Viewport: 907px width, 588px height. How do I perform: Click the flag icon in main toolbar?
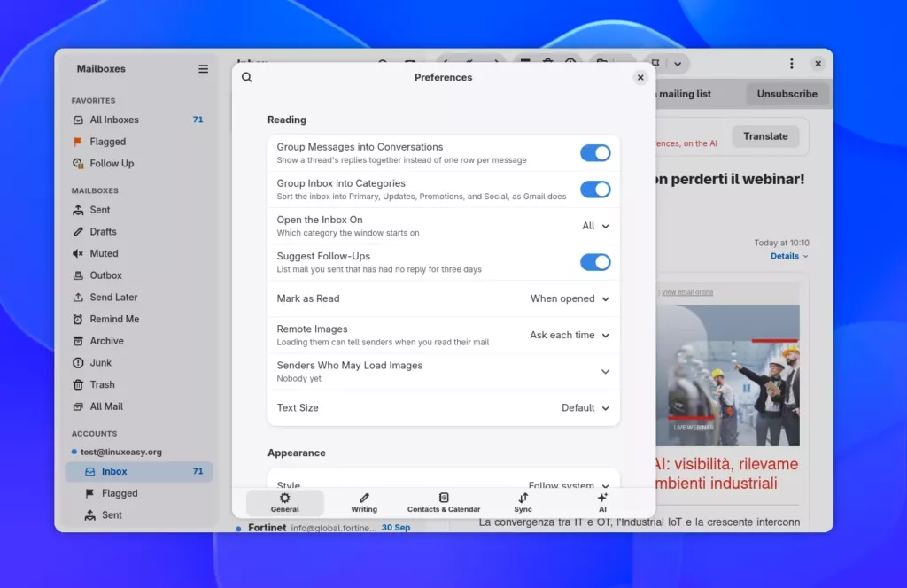click(x=655, y=63)
